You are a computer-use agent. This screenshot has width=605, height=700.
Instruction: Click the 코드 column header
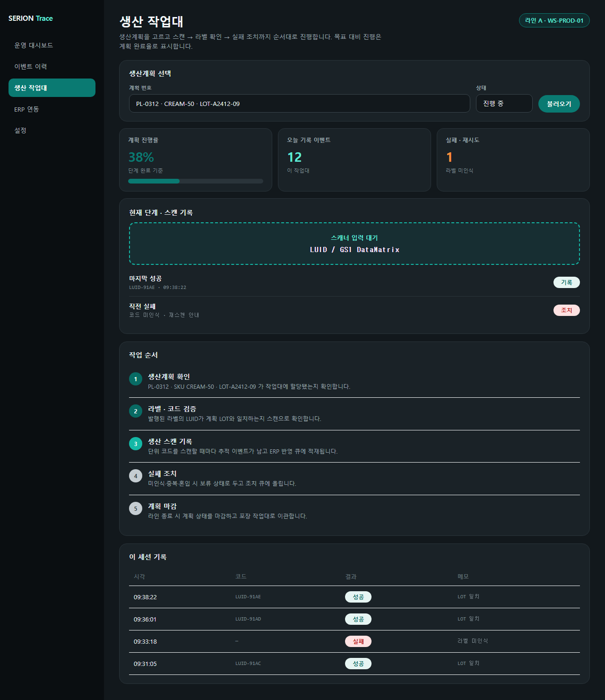241,577
